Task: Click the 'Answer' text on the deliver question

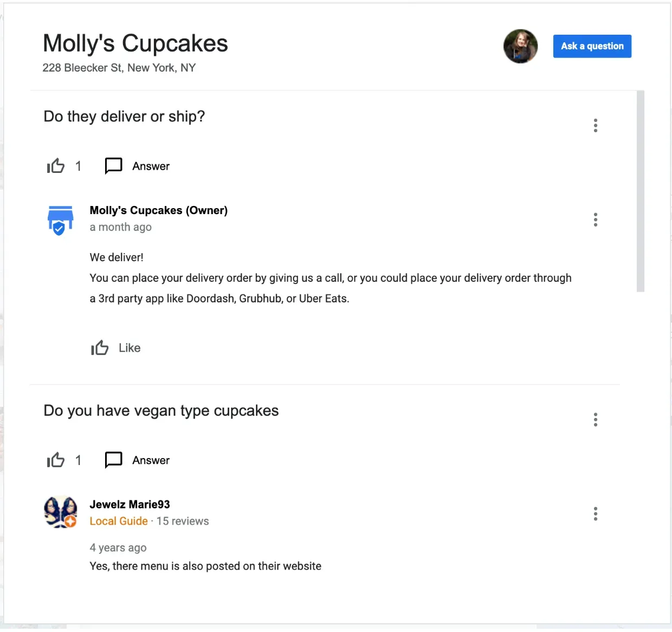Action: point(151,166)
